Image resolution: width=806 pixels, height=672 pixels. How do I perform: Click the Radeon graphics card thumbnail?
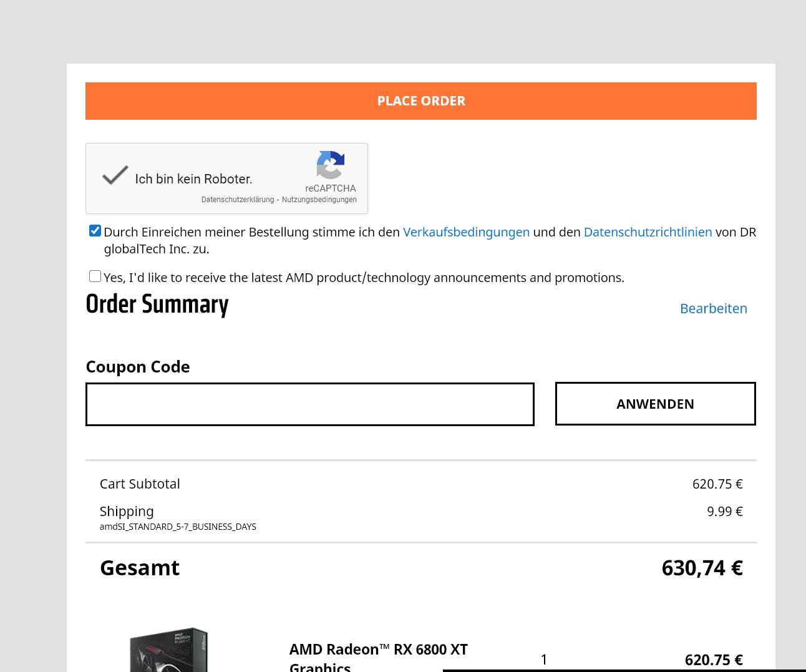point(168,650)
